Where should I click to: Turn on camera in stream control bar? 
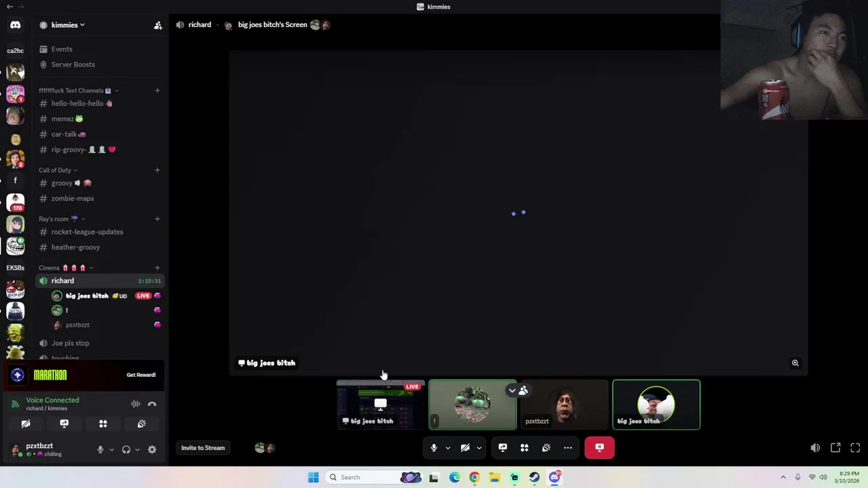coord(465,447)
